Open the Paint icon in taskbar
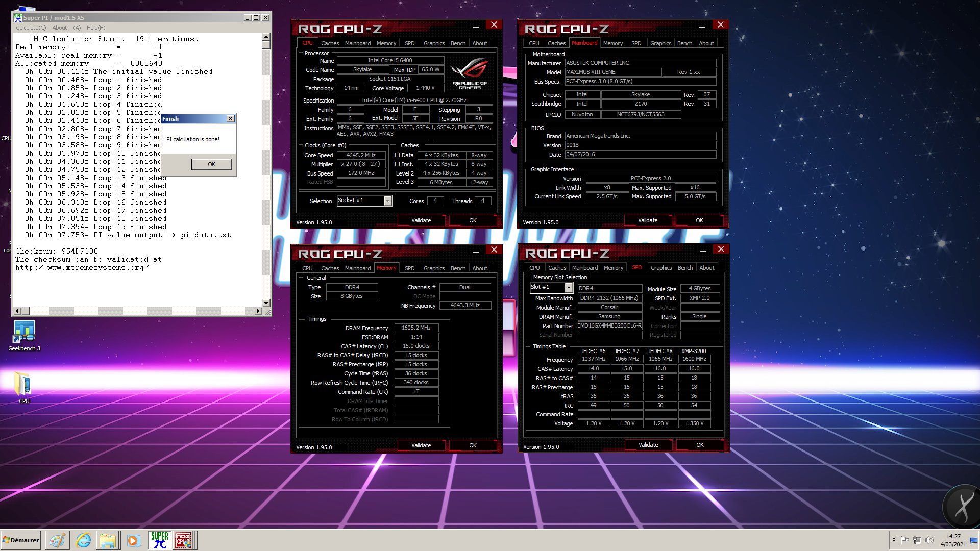 57,540
